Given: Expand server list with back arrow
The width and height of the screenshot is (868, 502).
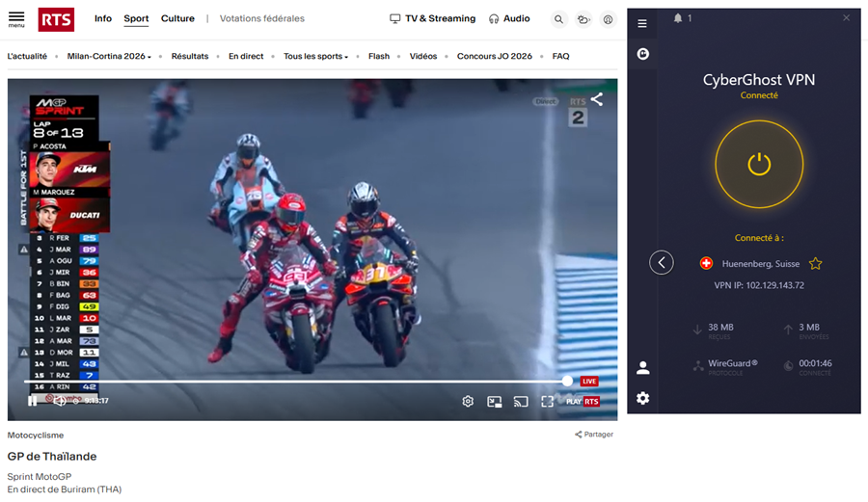Looking at the screenshot, I should point(662,263).
